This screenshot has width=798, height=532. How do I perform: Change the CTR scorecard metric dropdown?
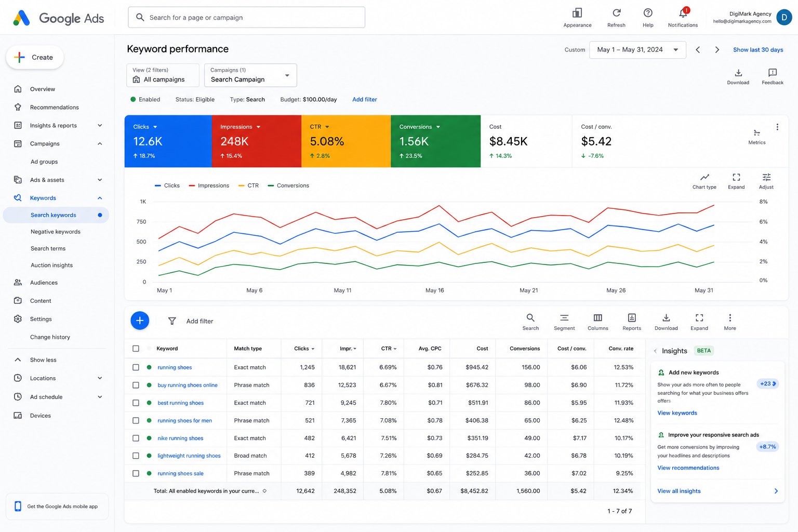(327, 127)
